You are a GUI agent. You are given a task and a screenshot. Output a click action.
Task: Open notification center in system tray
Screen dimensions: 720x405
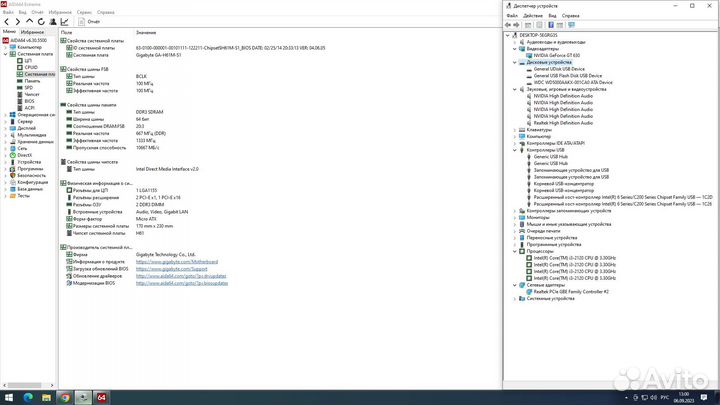tap(704, 397)
